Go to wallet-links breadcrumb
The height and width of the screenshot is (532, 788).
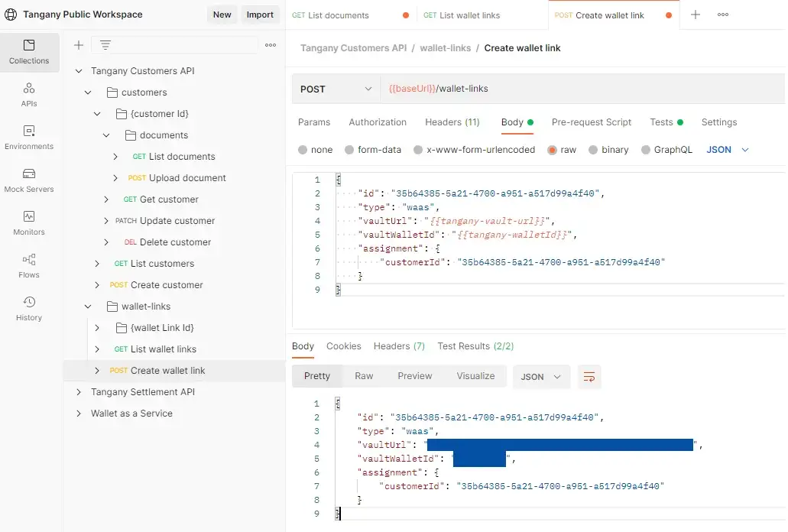coord(446,48)
